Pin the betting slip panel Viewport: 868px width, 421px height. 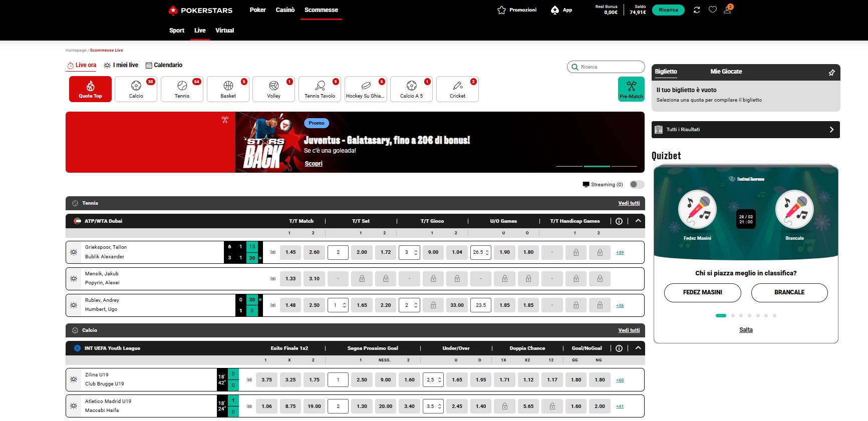coord(831,73)
